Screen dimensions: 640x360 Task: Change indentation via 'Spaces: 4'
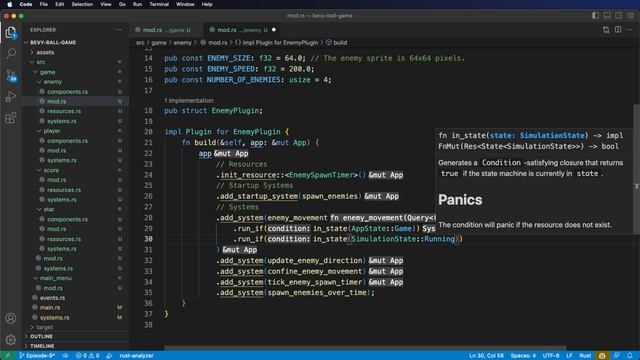[x=523, y=356]
